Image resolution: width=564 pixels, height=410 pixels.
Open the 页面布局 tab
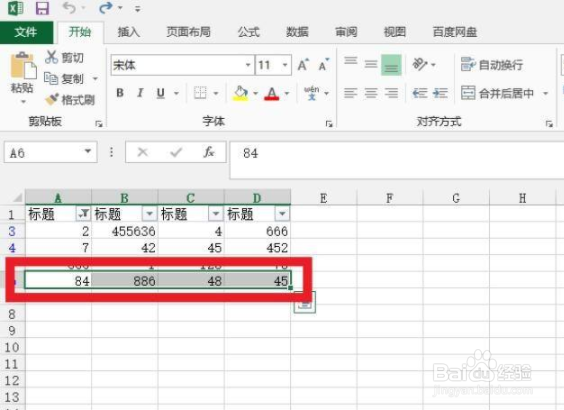click(188, 32)
